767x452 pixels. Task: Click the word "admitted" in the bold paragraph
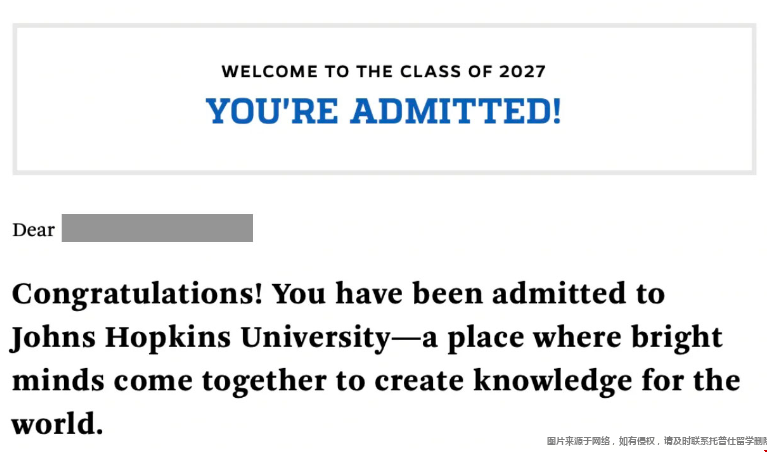(x=559, y=294)
